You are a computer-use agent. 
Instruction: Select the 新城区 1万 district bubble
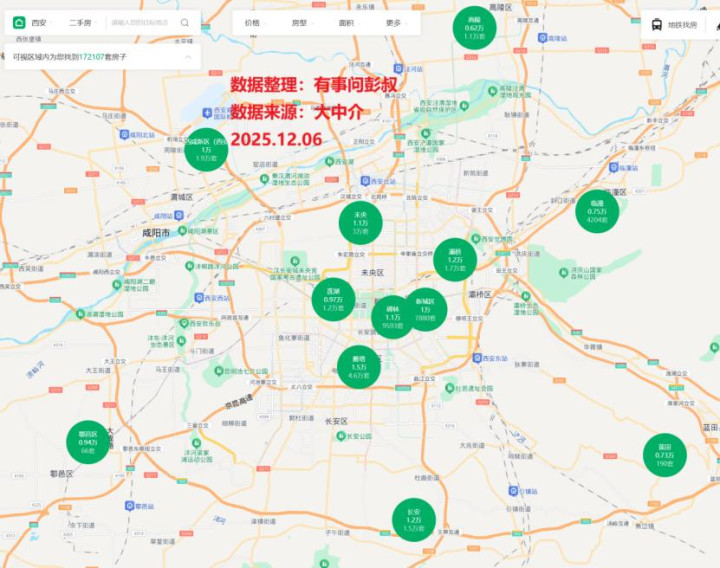point(428,309)
